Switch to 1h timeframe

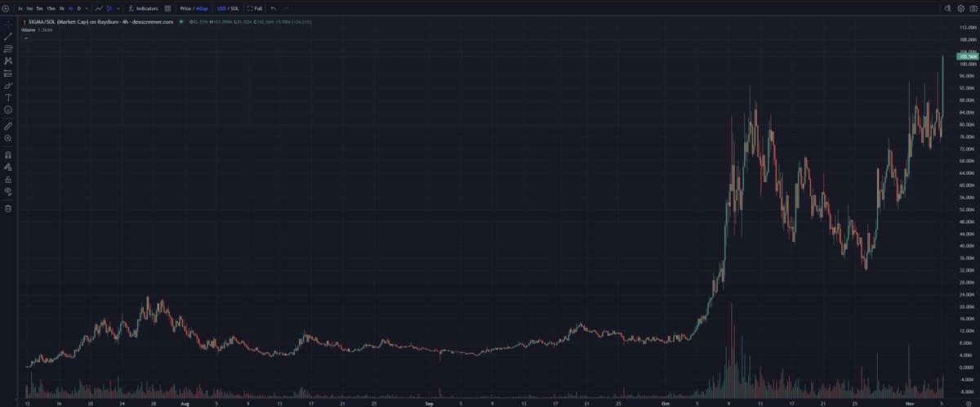[x=61, y=8]
